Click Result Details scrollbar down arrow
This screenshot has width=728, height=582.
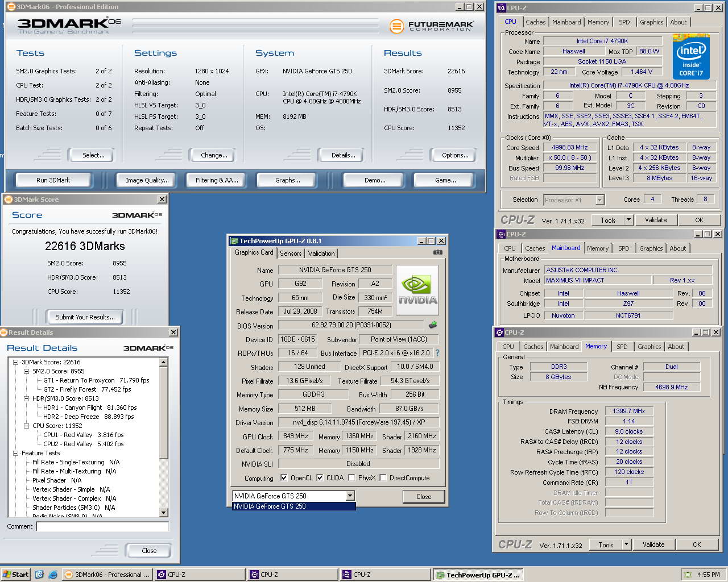coord(164,513)
